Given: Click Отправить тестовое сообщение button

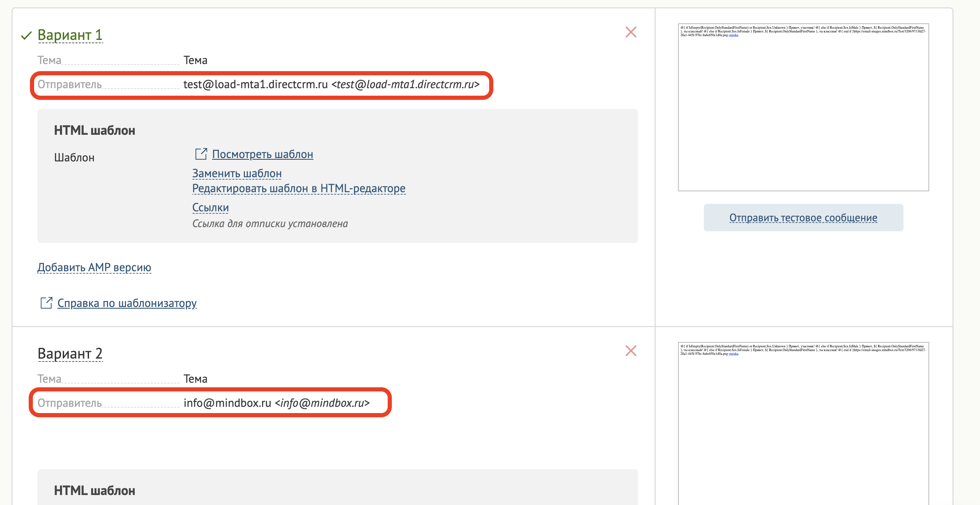Looking at the screenshot, I should click(803, 218).
